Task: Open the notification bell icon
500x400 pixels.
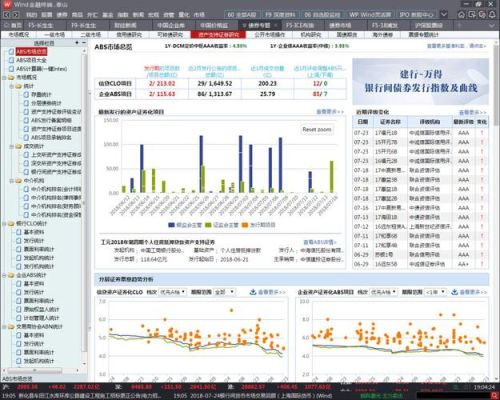Action: [x=492, y=14]
